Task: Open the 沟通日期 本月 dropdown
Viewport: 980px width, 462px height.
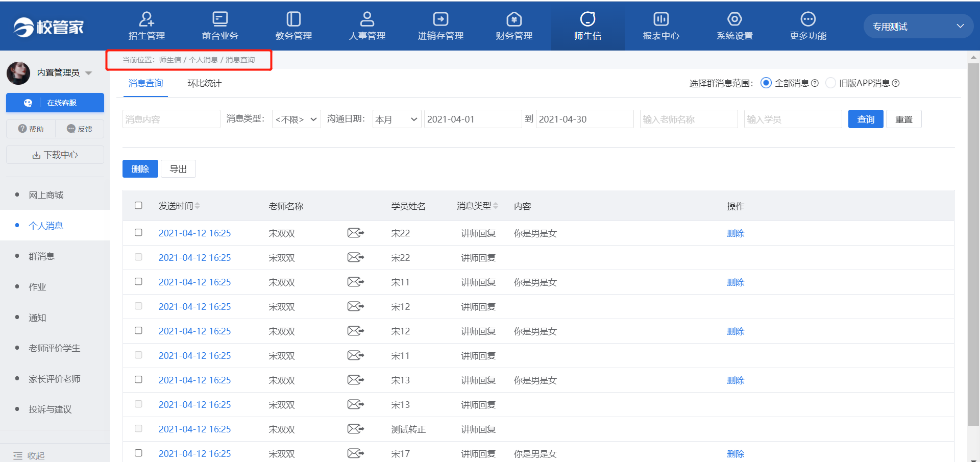Action: (397, 119)
